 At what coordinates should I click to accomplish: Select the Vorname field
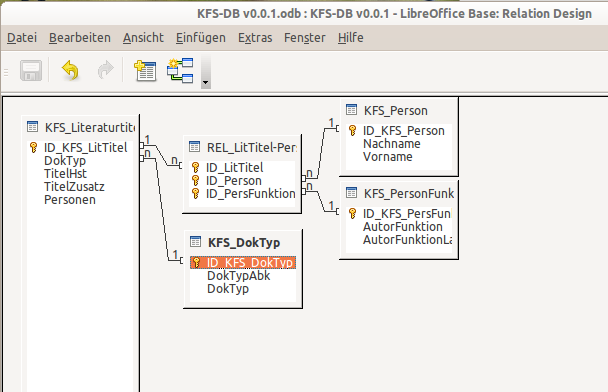coord(387,157)
